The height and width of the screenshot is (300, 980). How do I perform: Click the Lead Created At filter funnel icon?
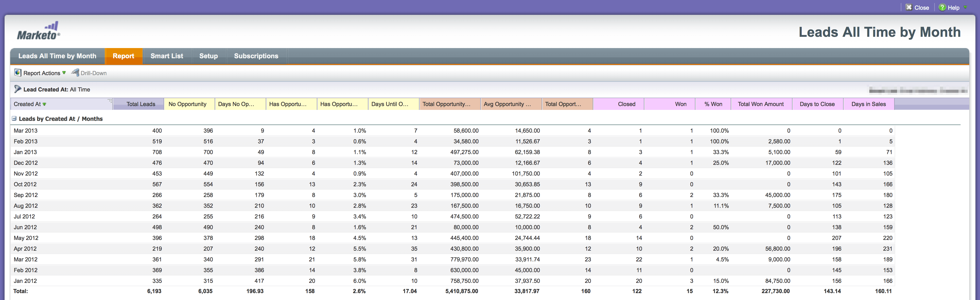[17, 89]
